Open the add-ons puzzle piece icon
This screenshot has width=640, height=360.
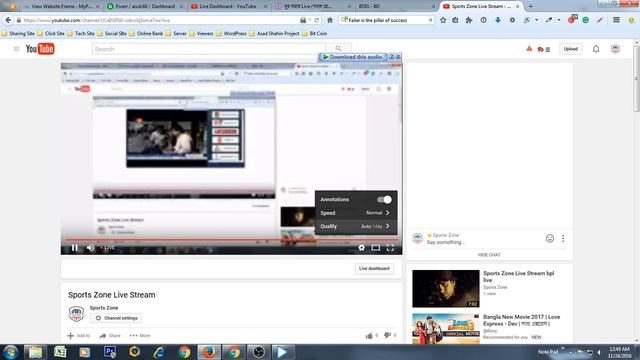tap(469, 20)
